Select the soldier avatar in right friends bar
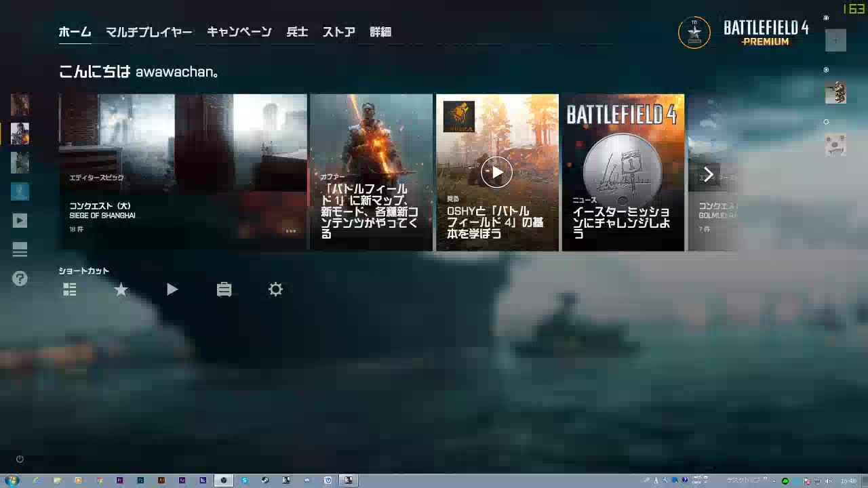This screenshot has width=868, height=488. 835,93
